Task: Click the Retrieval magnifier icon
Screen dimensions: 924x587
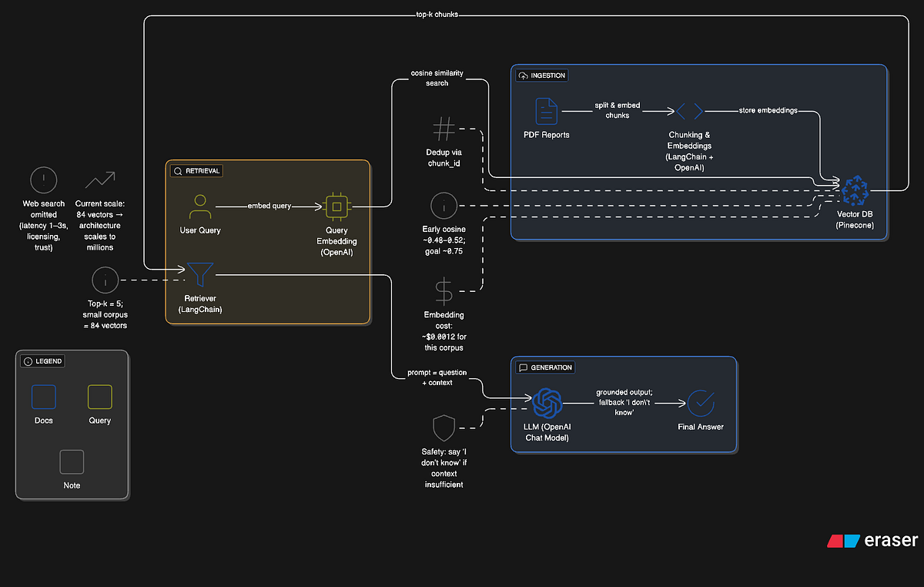Action: click(x=178, y=171)
